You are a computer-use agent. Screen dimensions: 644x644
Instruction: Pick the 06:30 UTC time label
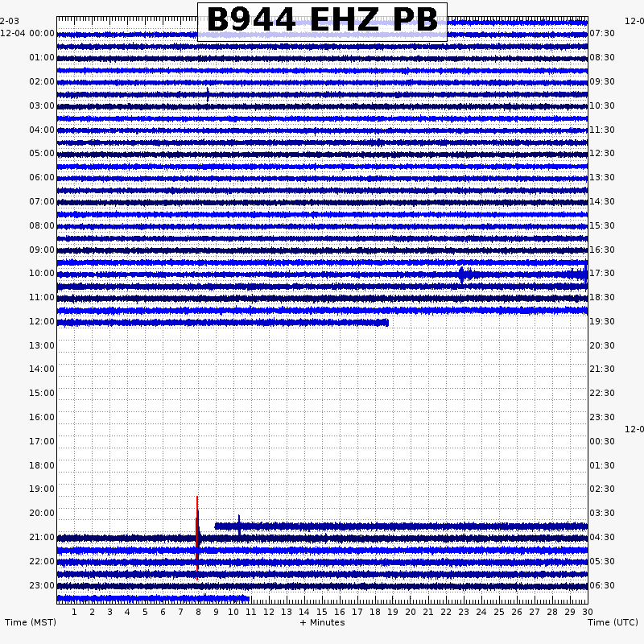pyautogui.click(x=602, y=585)
